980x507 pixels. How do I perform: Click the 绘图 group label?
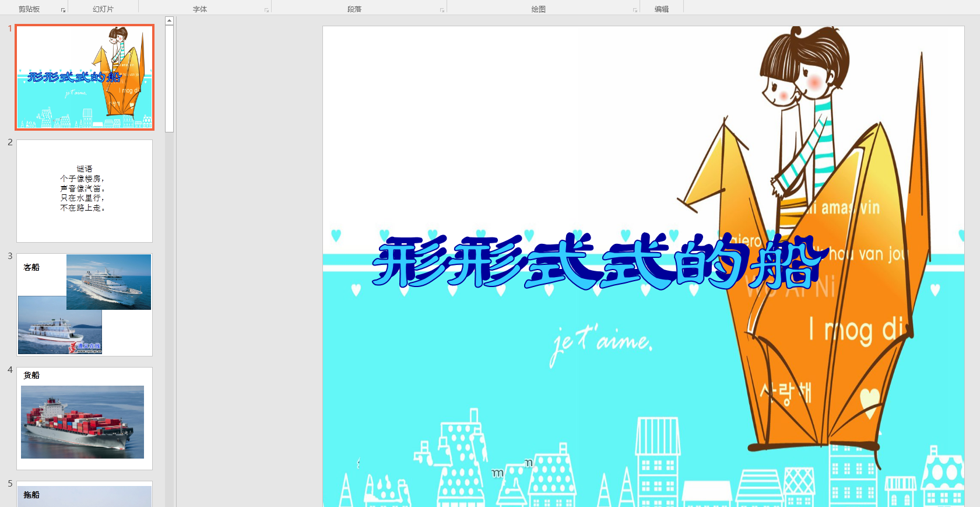click(x=539, y=9)
